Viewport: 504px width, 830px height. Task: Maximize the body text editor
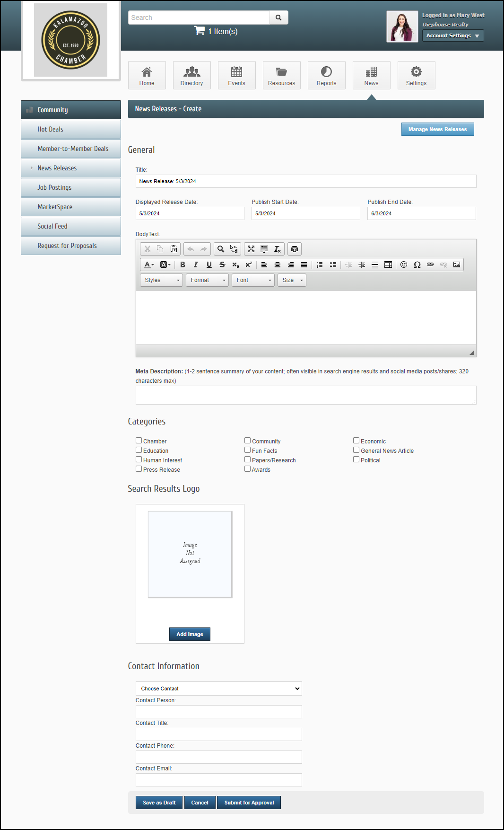point(251,249)
